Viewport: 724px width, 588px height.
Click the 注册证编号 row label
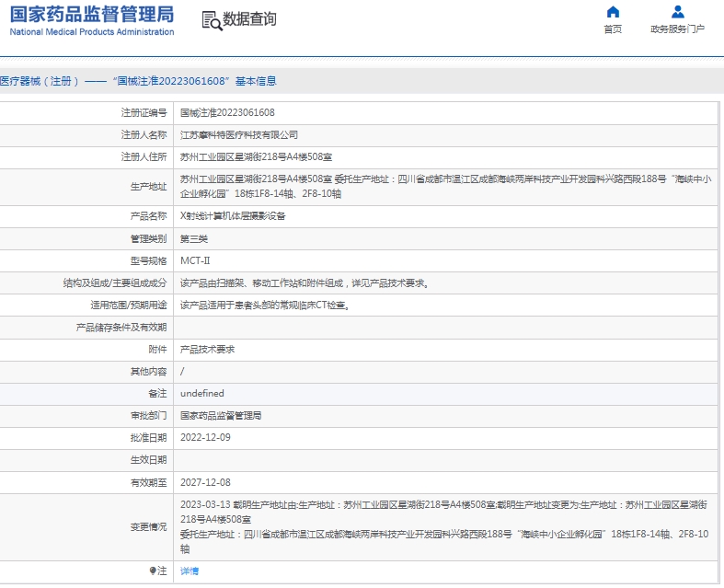(144, 112)
